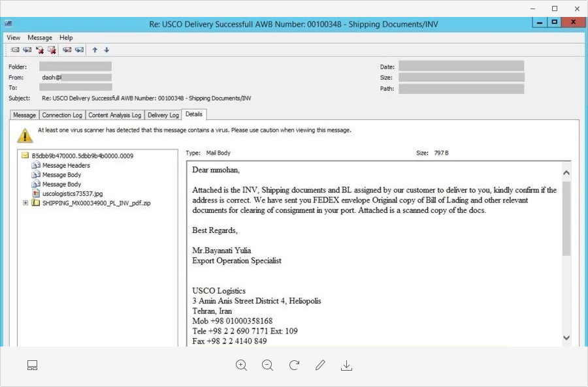Image resolution: width=588 pixels, height=387 pixels.
Task: Click the second toolbar envelope with arrow
Action: pyautogui.click(x=27, y=50)
